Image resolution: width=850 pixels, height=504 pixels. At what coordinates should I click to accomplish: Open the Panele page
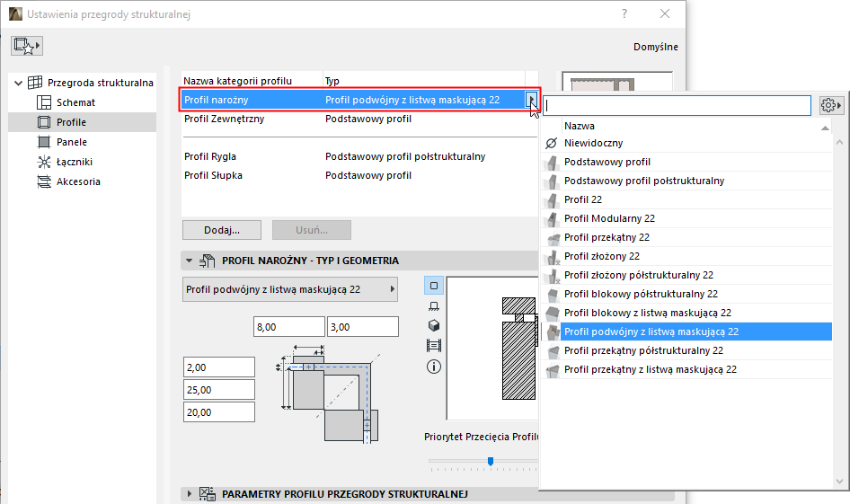72,142
